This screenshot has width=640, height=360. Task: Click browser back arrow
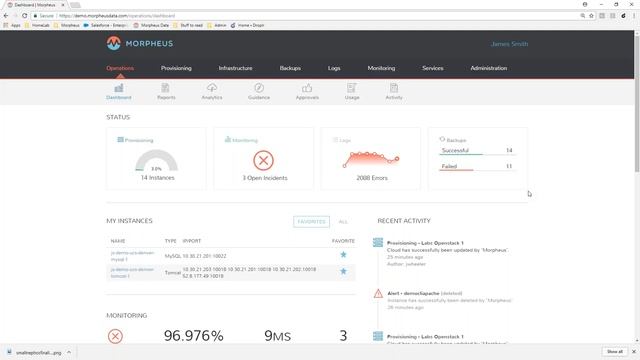pos(6,16)
